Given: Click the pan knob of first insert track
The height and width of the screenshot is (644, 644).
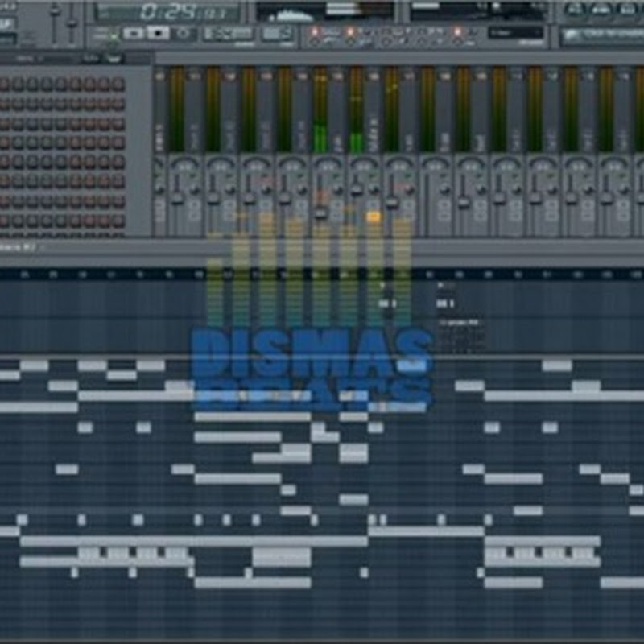Looking at the screenshot, I should [x=184, y=166].
